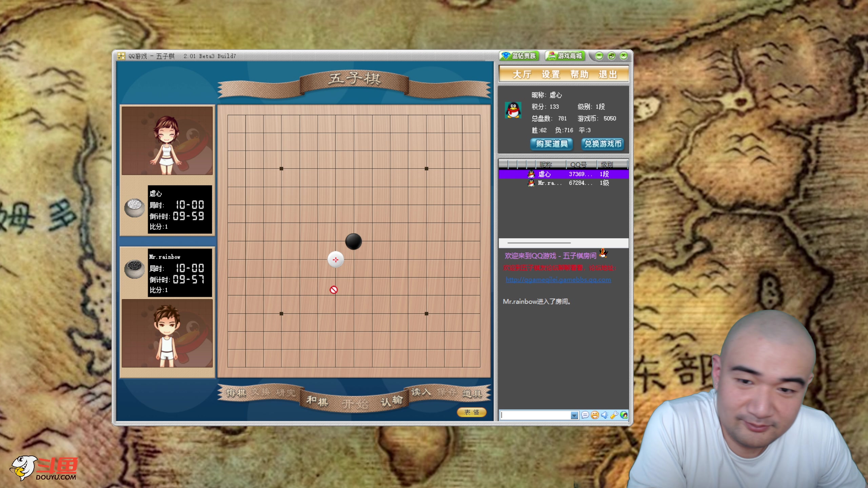Click the greyed 开始 start button
This screenshot has height=488, width=868.
355,404
